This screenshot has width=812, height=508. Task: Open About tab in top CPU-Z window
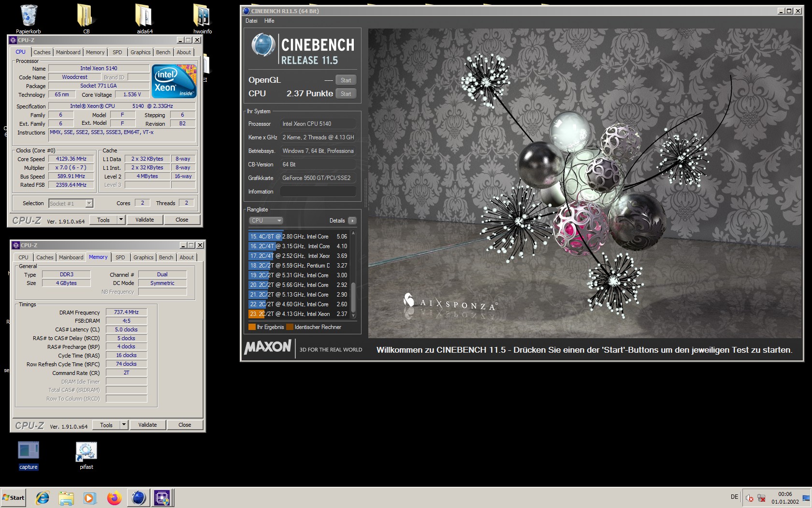184,52
